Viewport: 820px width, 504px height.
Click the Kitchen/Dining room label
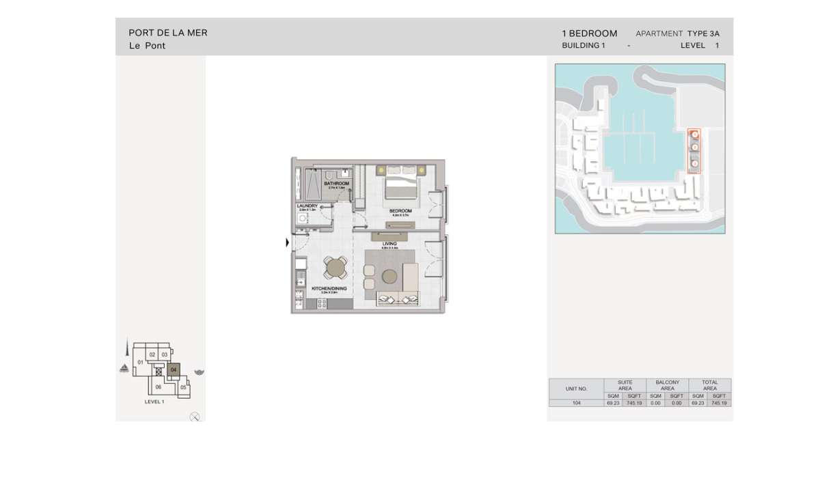[x=329, y=289]
